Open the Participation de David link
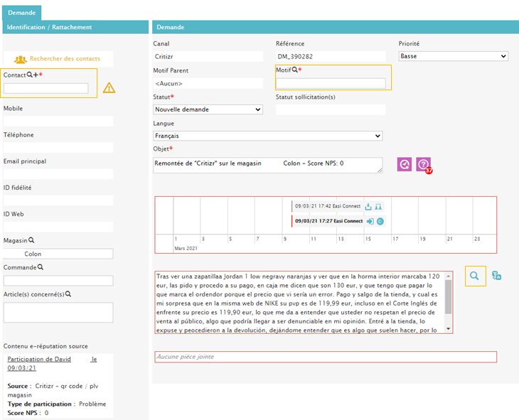 point(40,359)
